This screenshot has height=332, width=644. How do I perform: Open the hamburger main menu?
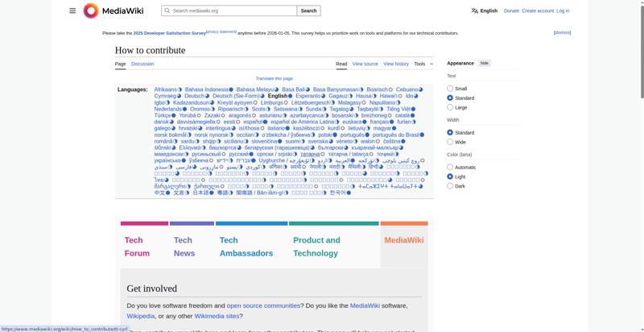pyautogui.click(x=72, y=10)
